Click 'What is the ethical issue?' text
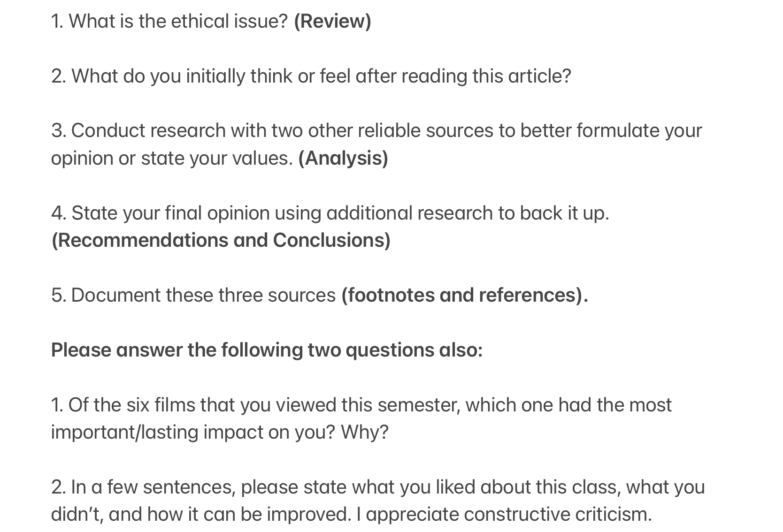 [x=177, y=21]
